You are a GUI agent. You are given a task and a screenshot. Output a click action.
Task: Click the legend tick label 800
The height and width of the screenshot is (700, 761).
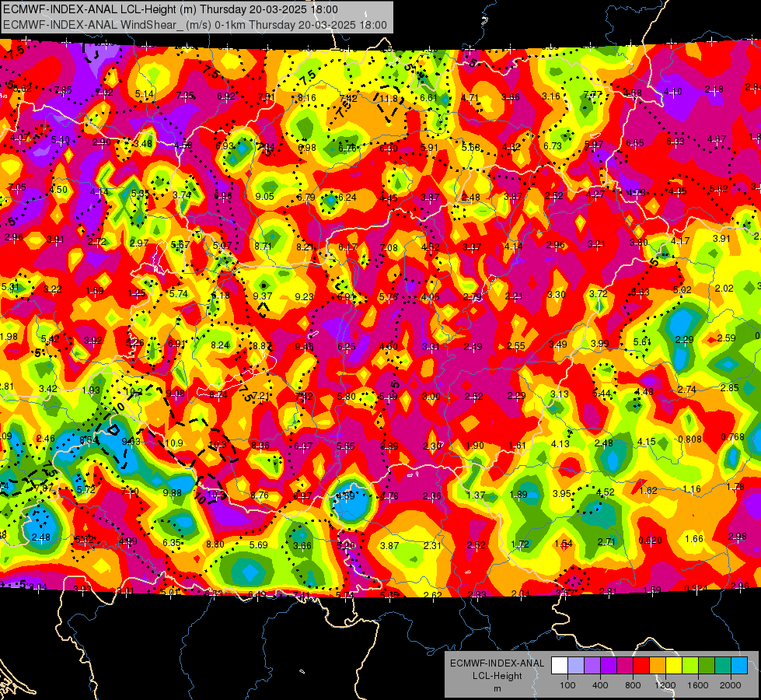click(x=633, y=685)
